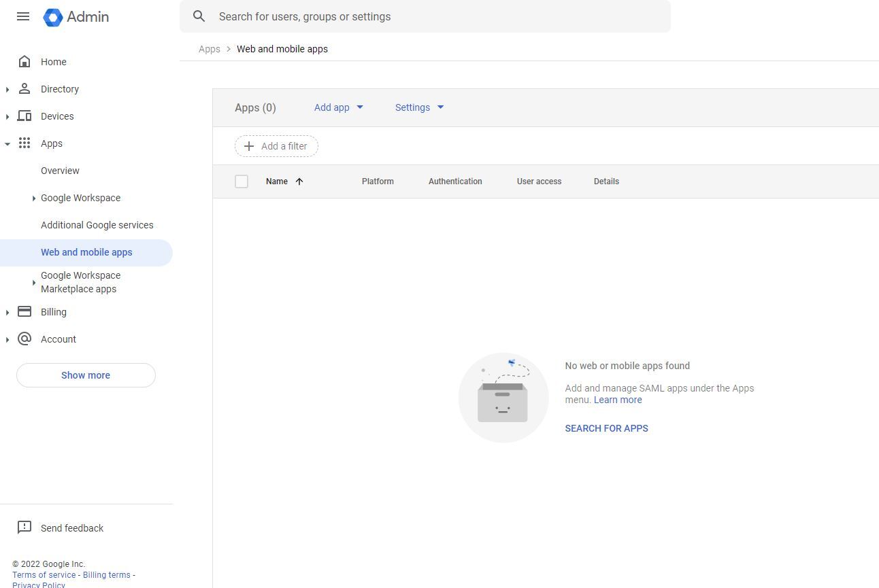Click Web and mobile apps breadcrumb

click(x=282, y=49)
